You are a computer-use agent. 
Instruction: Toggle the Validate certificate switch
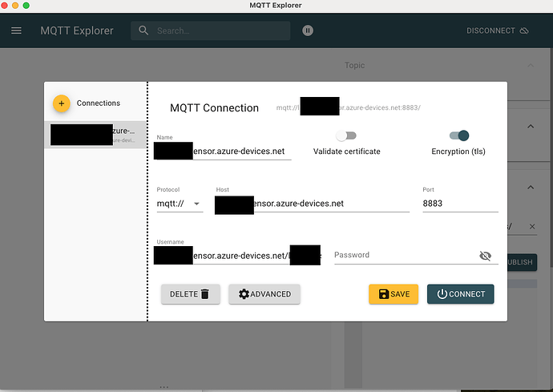(x=346, y=136)
